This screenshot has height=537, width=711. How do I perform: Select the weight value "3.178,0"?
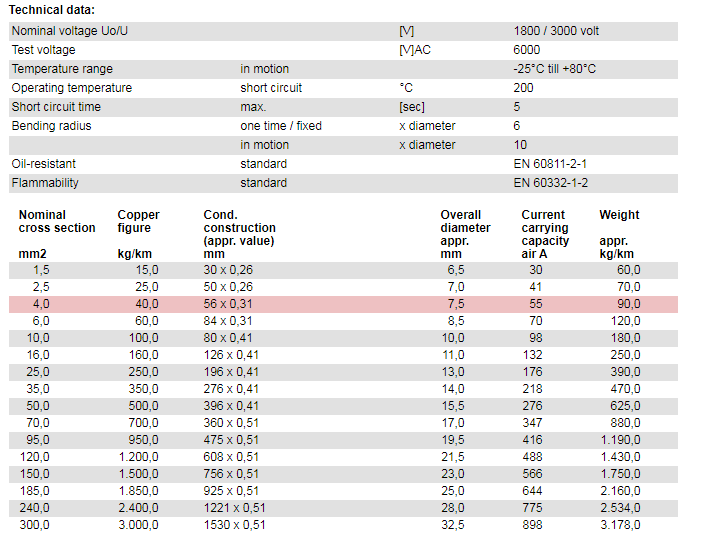click(x=620, y=525)
